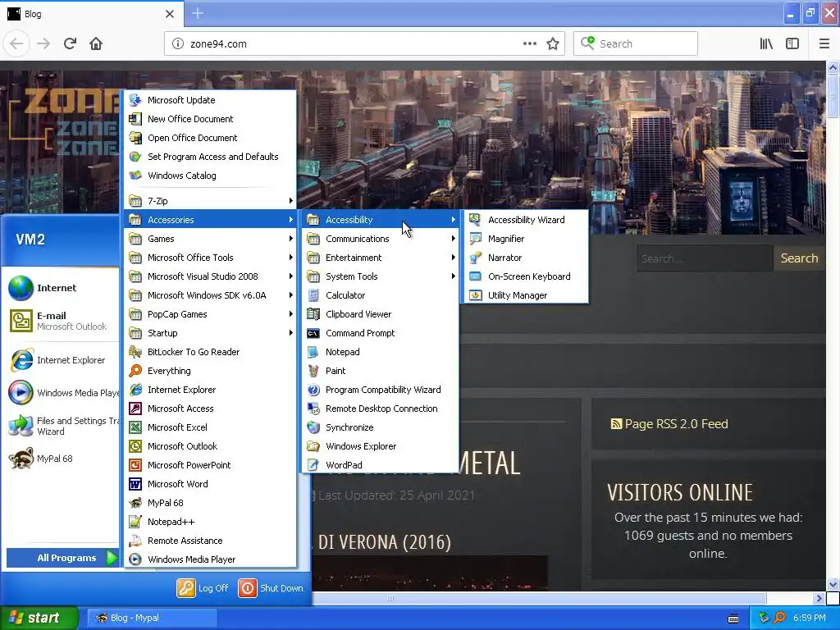Open Accessibility Wizard
Viewport: 840px width, 630px height.
pyautogui.click(x=526, y=220)
